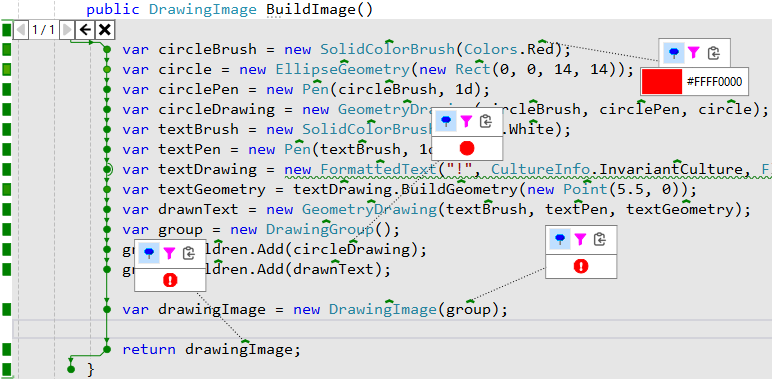Pin the popup connected to return drawingImage

(x=150, y=253)
